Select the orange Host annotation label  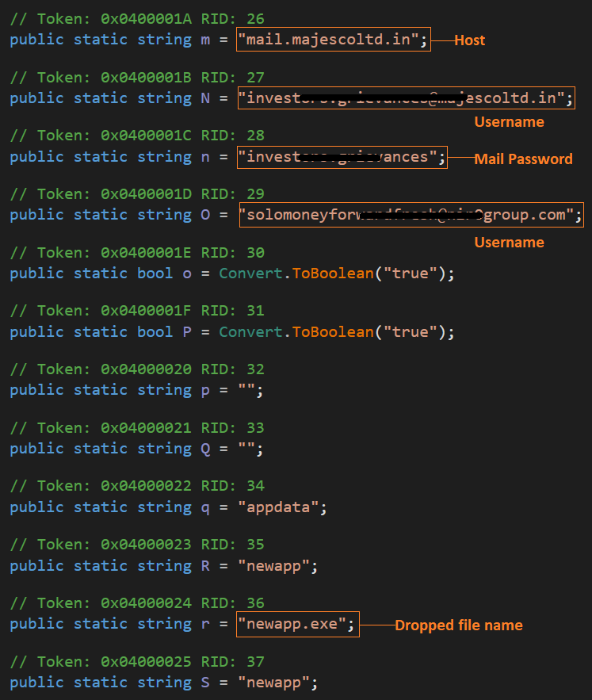pos(469,40)
